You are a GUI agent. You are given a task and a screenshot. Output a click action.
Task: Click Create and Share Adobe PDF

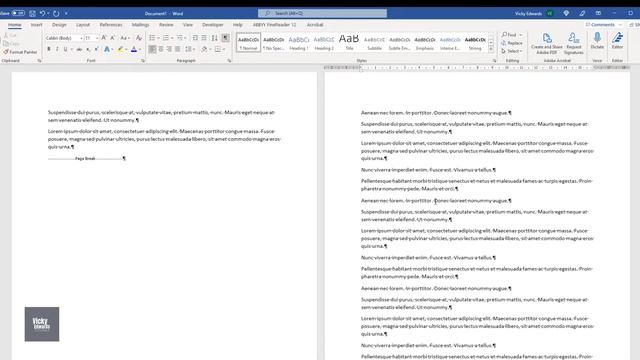547,43
